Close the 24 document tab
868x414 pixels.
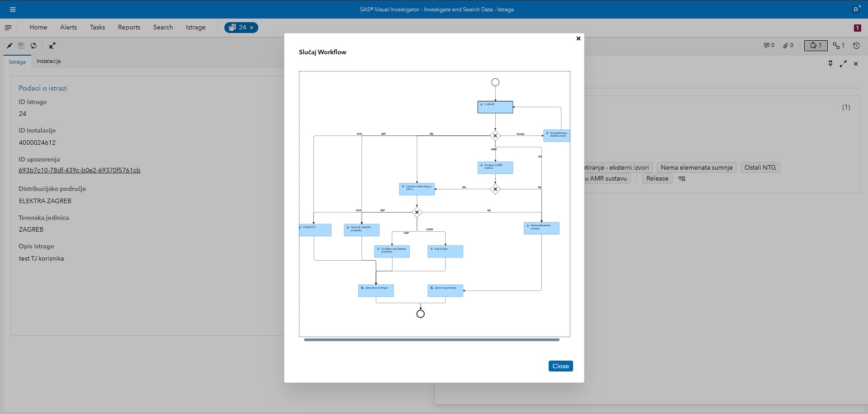[x=251, y=28]
